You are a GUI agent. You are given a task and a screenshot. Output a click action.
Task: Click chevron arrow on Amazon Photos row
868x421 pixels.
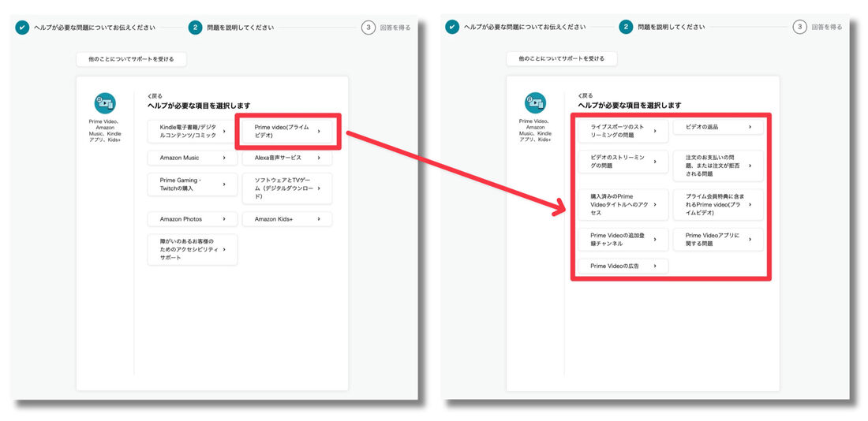pyautogui.click(x=224, y=219)
